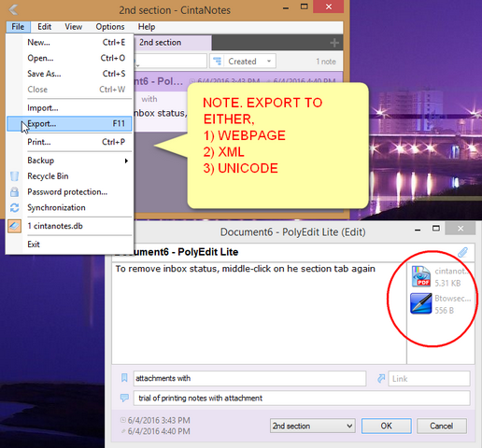
Task: Add a new section with plus icon
Action: (334, 43)
